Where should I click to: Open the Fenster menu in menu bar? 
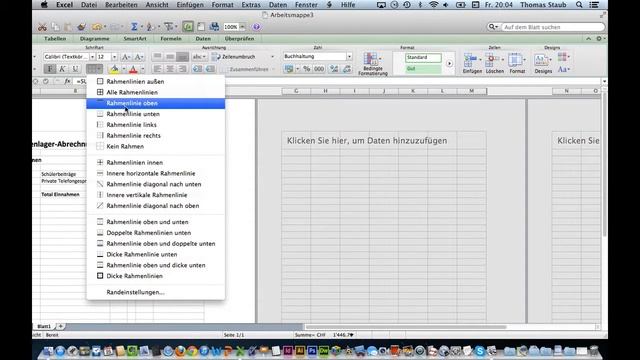306,5
